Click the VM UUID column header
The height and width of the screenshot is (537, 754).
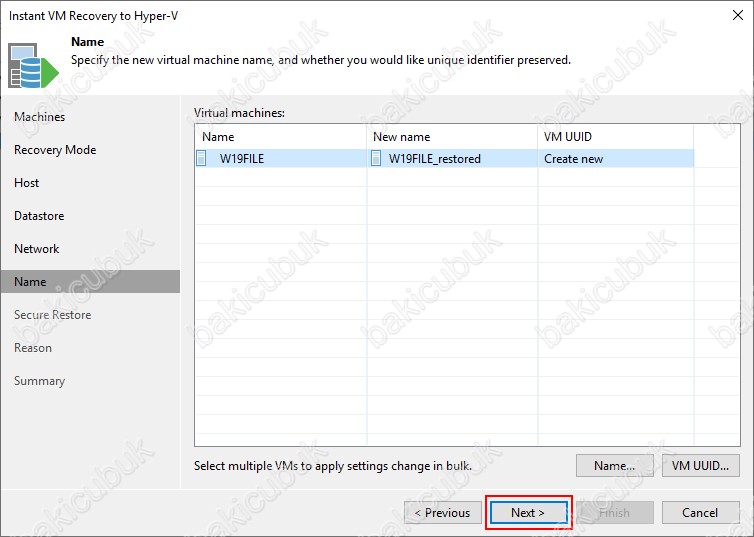click(616, 137)
